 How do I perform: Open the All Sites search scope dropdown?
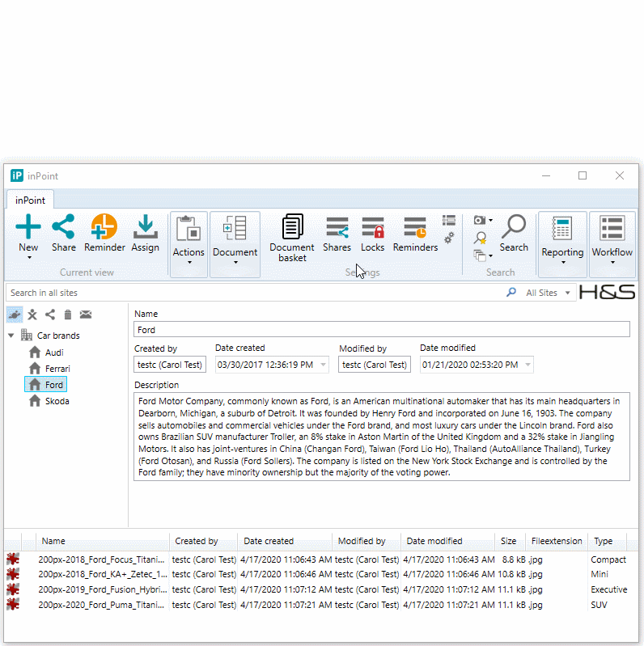(x=549, y=293)
